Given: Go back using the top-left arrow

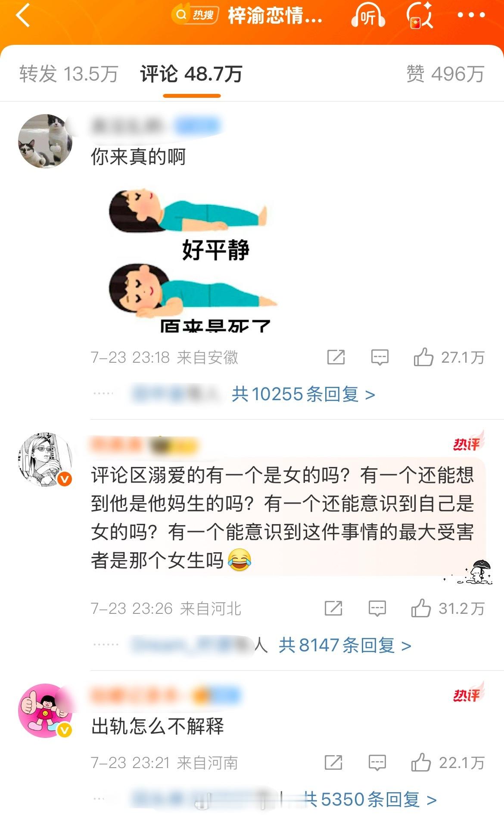Looking at the screenshot, I should point(23,16).
